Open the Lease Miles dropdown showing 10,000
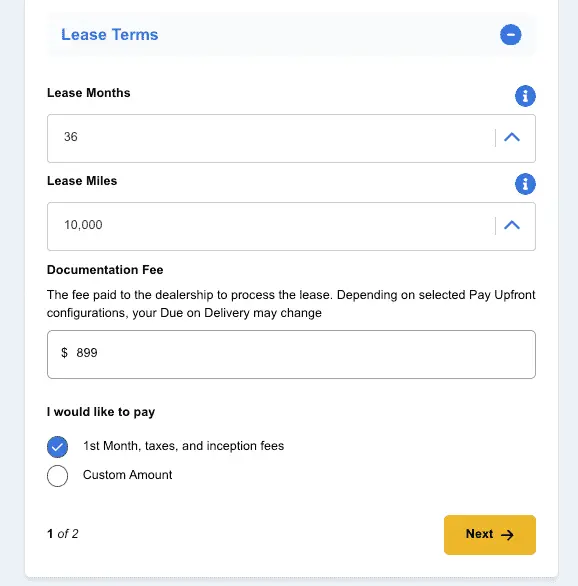Image resolution: width=578 pixels, height=586 pixels. pyautogui.click(x=291, y=226)
